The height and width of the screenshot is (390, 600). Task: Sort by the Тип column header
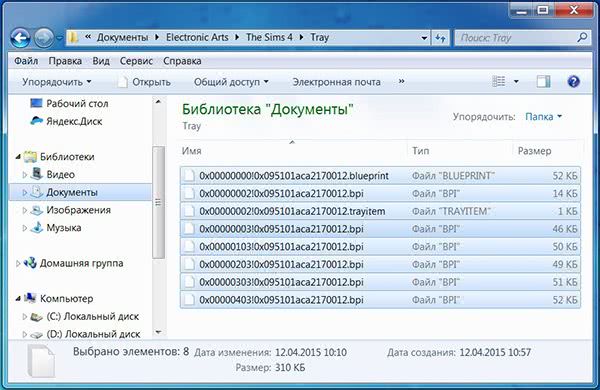421,151
